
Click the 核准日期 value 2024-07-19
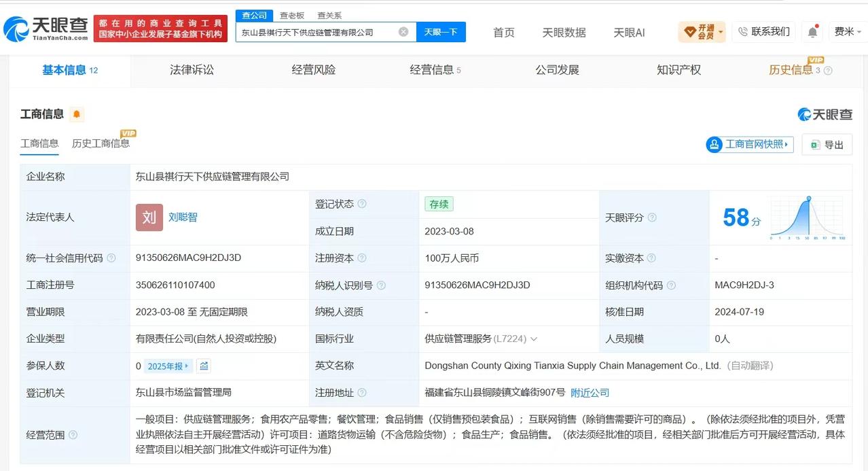point(740,312)
